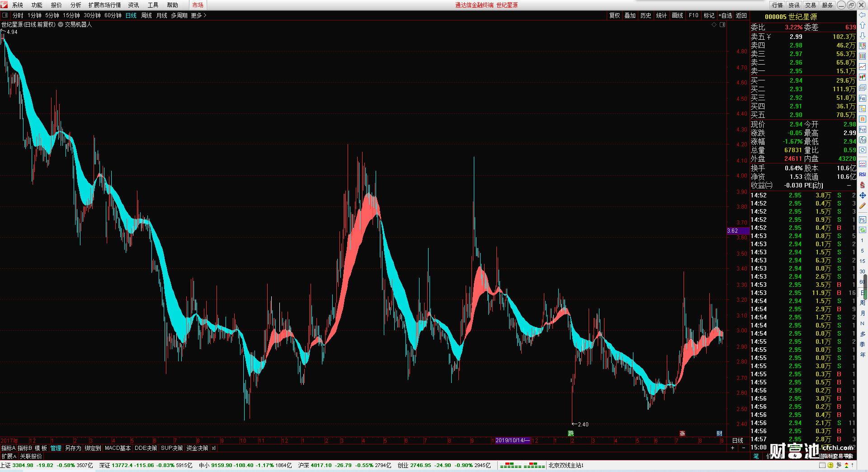Screen dimensions: 868x472
Task: Click the 财 marker icon on the chart
Action: tap(719, 434)
